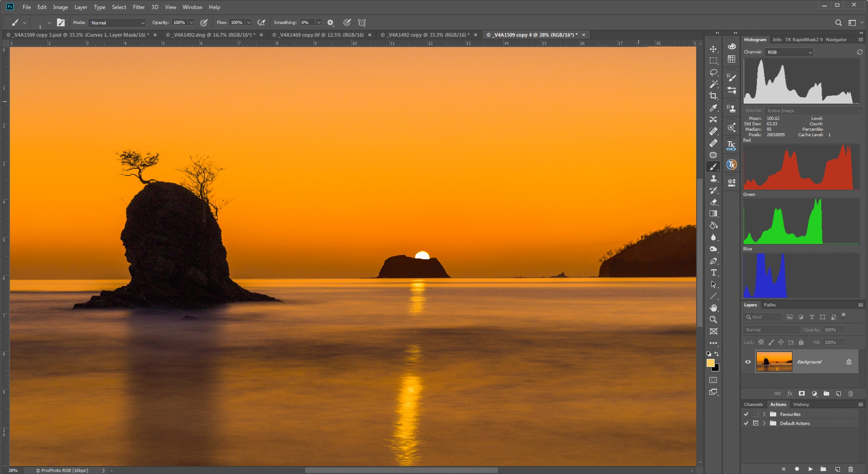868x474 pixels.
Task: Click the trash icon in Layers panel
Action: 850,393
